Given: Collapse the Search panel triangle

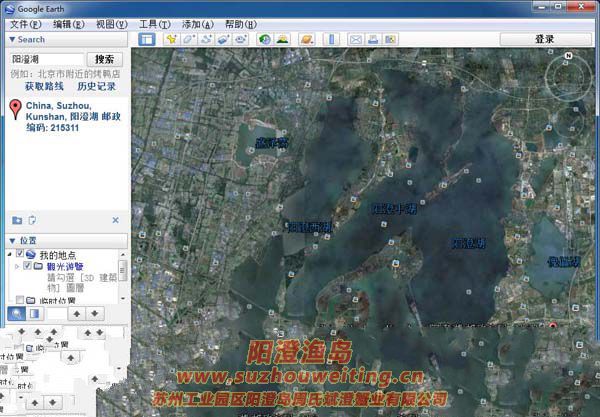Looking at the screenshot, I should click(x=12, y=40).
